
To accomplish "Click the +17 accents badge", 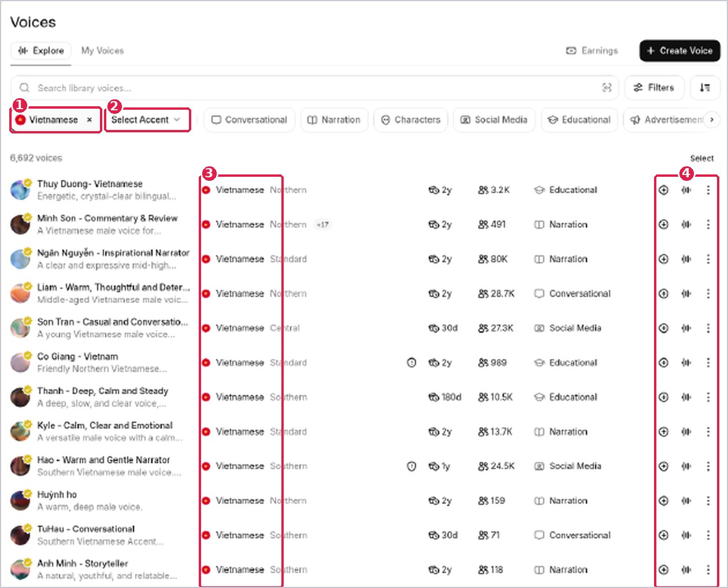I will pos(322,225).
